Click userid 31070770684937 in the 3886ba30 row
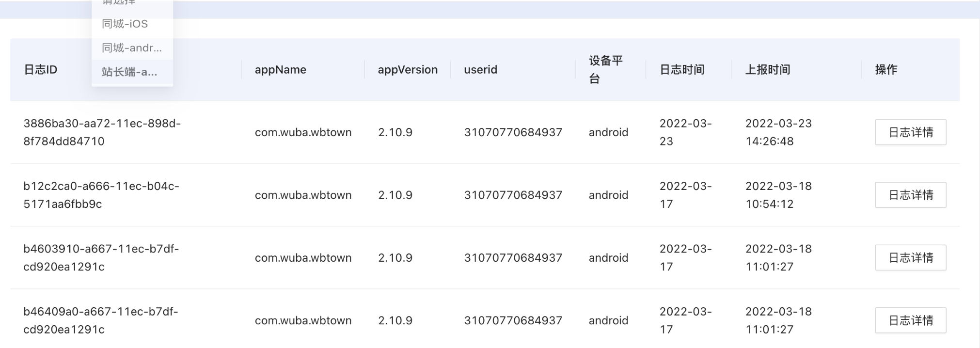980x348 pixels. 513,132
